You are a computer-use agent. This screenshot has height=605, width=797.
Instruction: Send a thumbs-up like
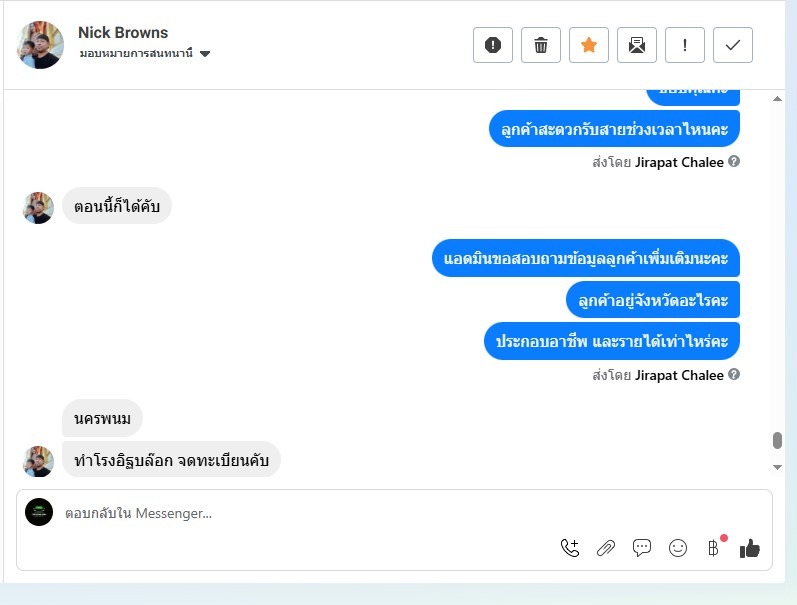point(750,549)
